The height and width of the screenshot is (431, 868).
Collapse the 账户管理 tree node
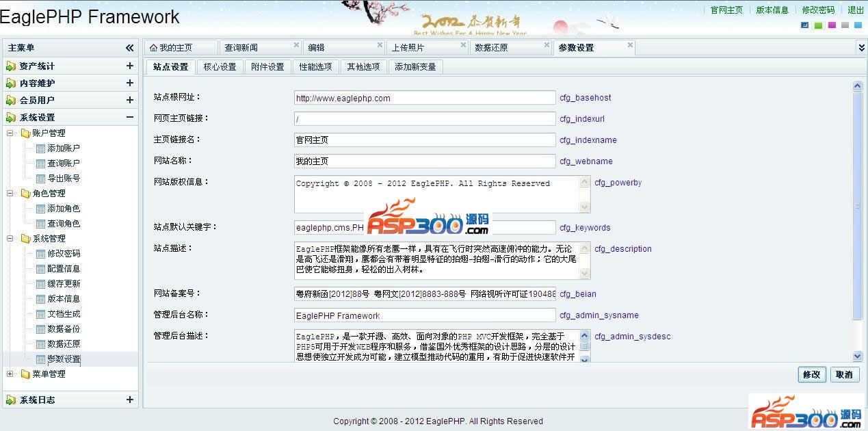[x=10, y=133]
